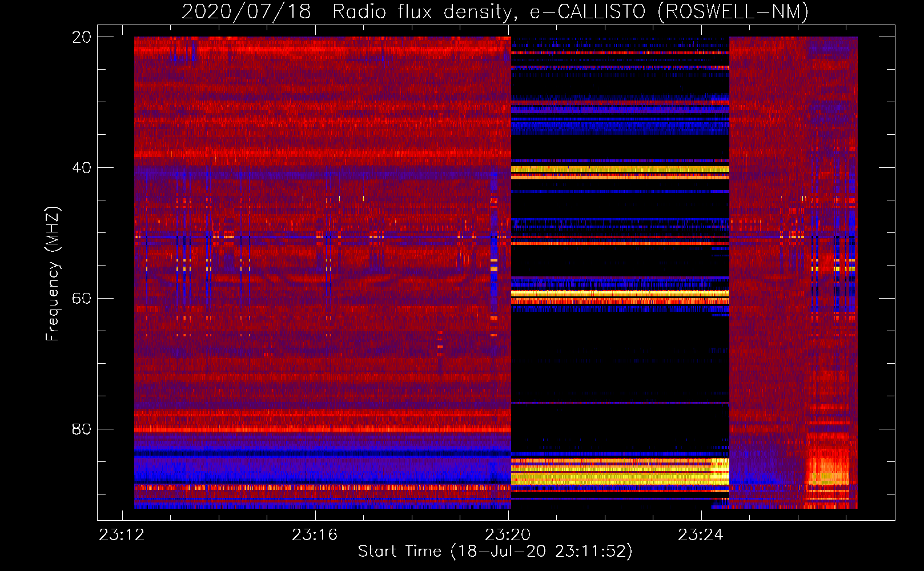Click the frequency tick label '60'
The height and width of the screenshot is (571, 924).
pos(82,299)
